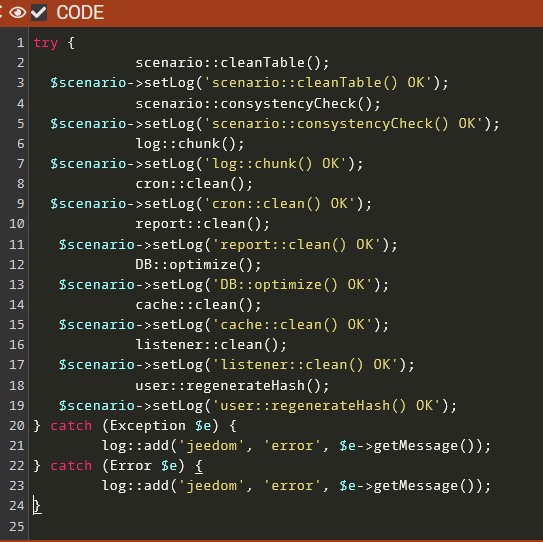Click the partially visible icon left of the eye
The width and height of the screenshot is (543, 542).
click(x=1, y=13)
